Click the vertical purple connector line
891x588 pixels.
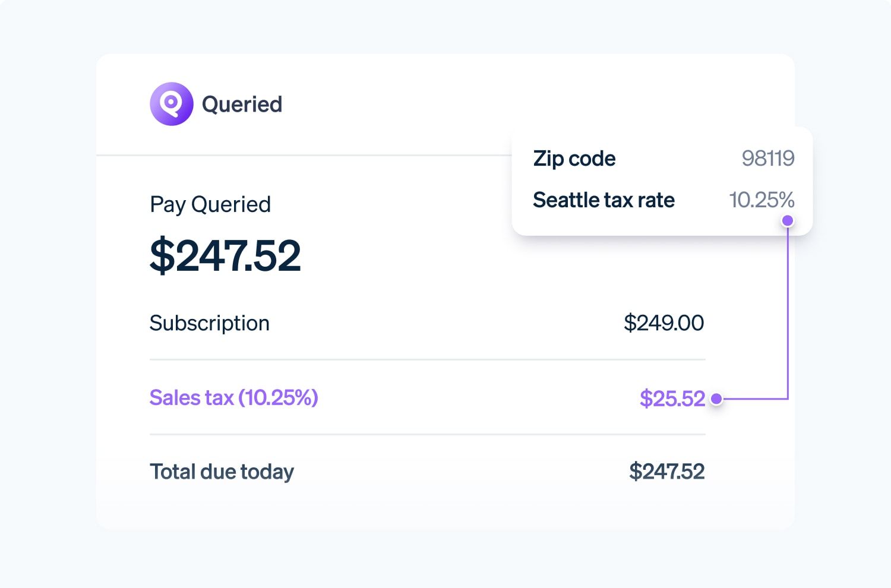pos(788,309)
